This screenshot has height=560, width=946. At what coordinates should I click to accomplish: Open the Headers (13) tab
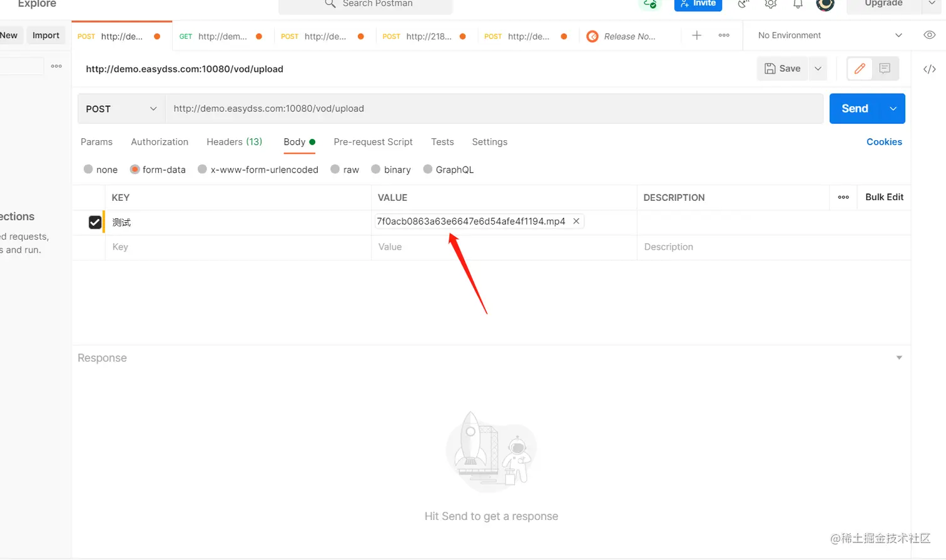pos(235,142)
